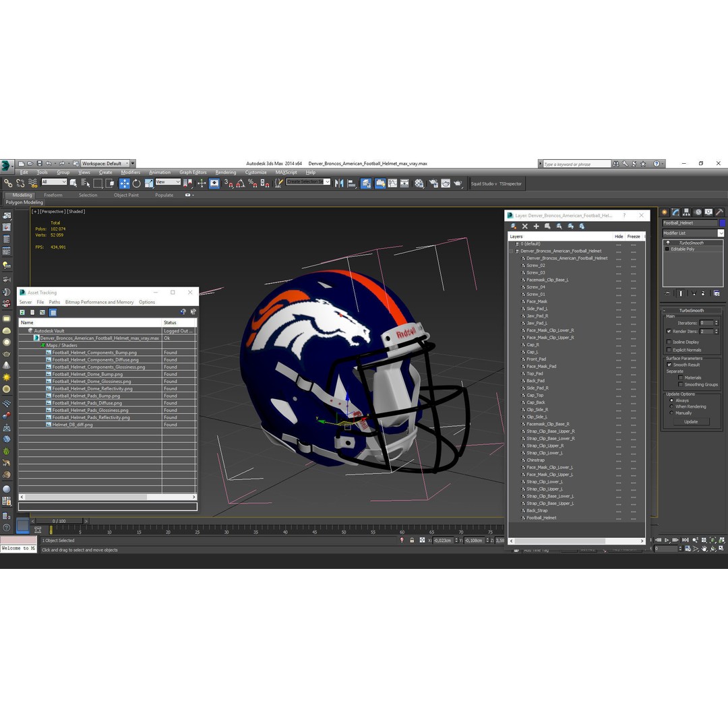
Task: Select the Always update option
Action: click(671, 400)
